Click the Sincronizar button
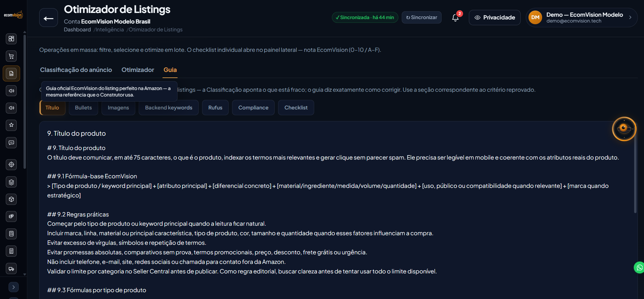Image resolution: width=644 pixels, height=299 pixels. pyautogui.click(x=421, y=17)
